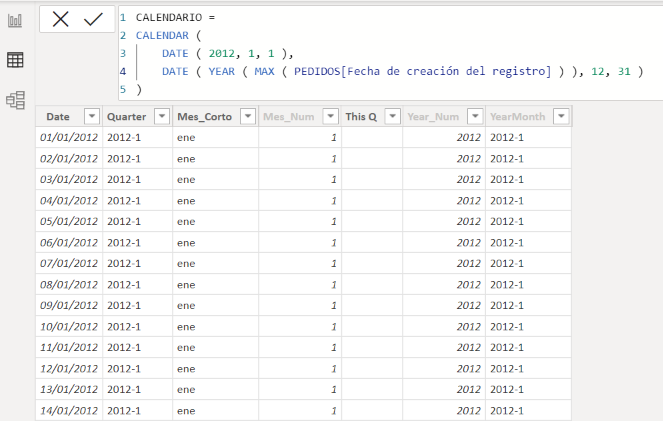Select date cell 14/01/2012
The width and height of the screenshot is (663, 421).
pyautogui.click(x=69, y=410)
